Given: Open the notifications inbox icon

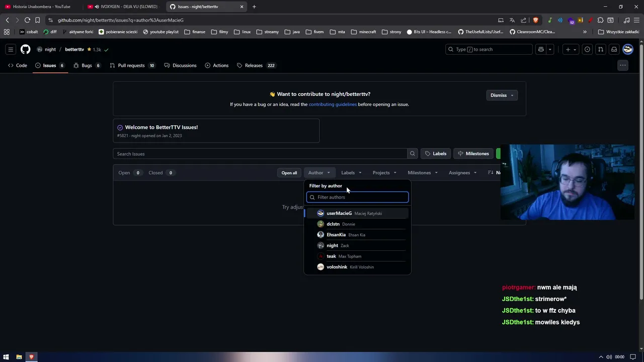Looking at the screenshot, I should (x=614, y=49).
